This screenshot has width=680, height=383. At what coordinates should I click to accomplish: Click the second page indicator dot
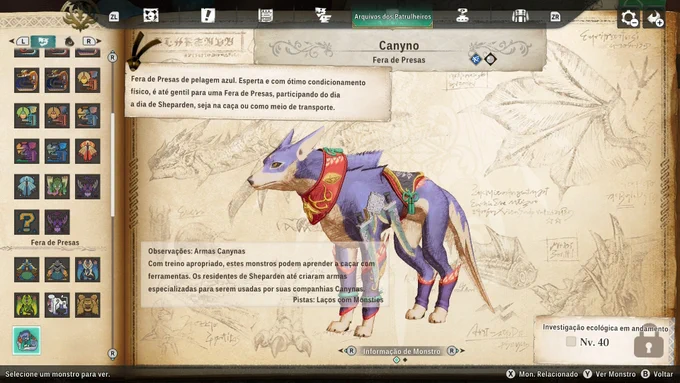pyautogui.click(x=405, y=360)
